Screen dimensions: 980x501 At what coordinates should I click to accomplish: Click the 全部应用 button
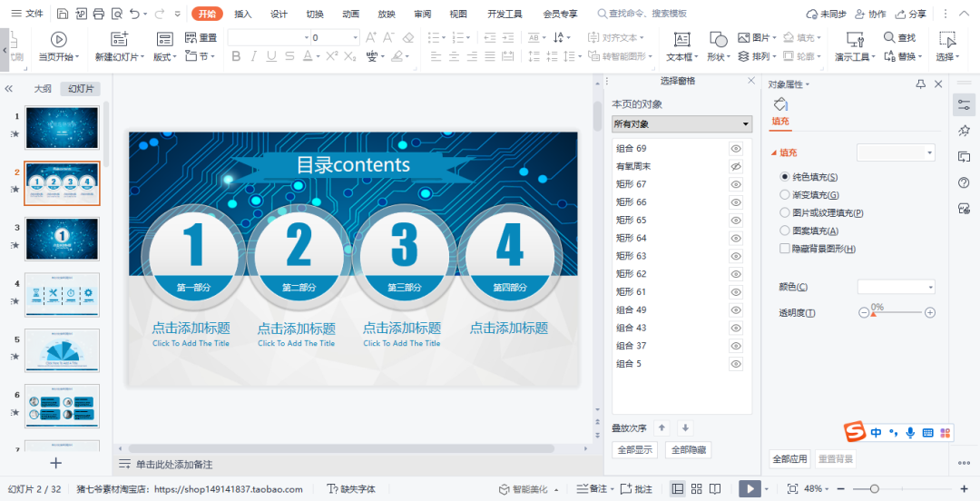tap(790, 459)
